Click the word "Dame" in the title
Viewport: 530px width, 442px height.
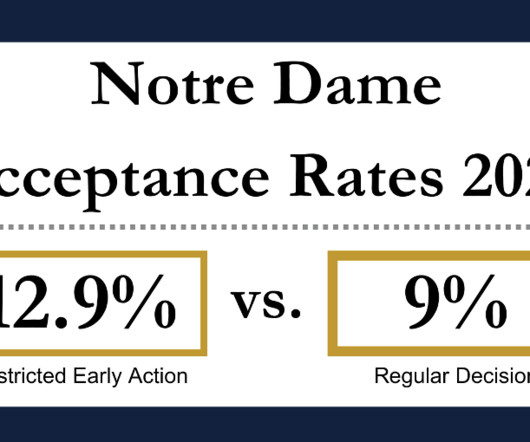pos(357,83)
